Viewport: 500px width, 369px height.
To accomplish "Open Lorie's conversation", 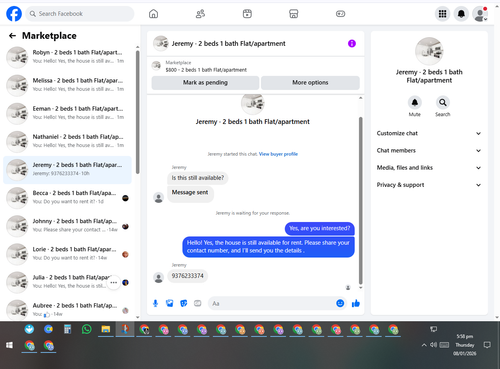I will pyautogui.click(x=67, y=254).
